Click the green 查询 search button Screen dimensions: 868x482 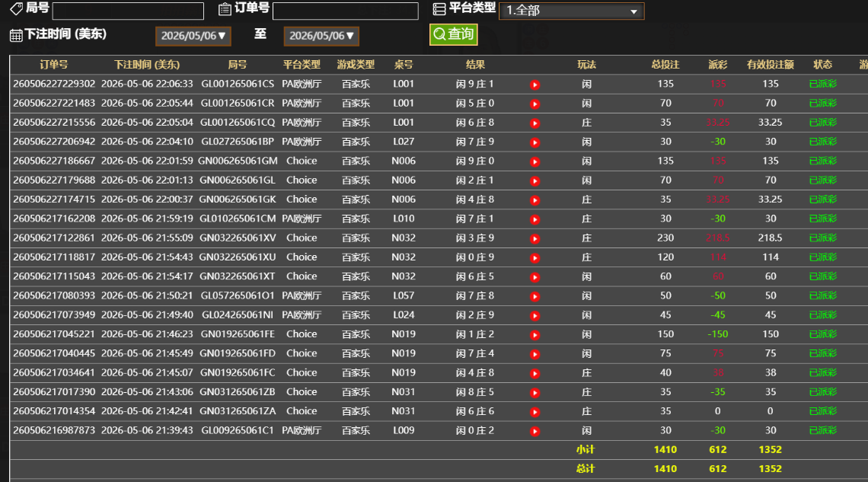[x=453, y=34]
